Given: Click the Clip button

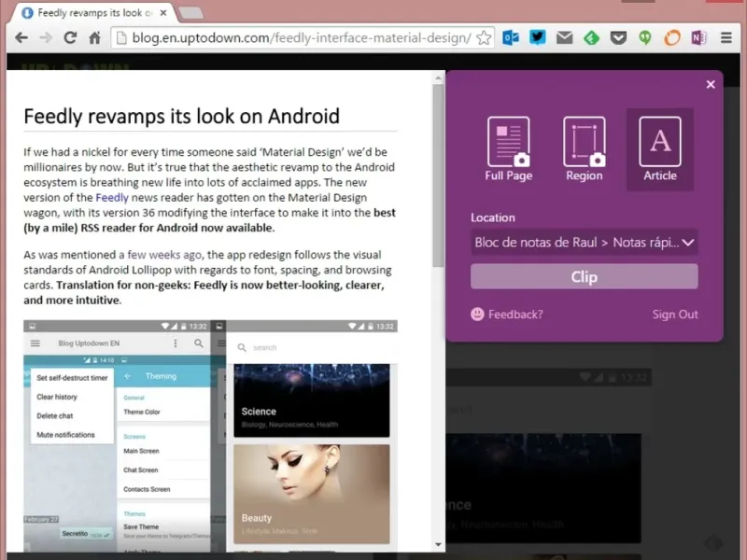Looking at the screenshot, I should pyautogui.click(x=585, y=276).
